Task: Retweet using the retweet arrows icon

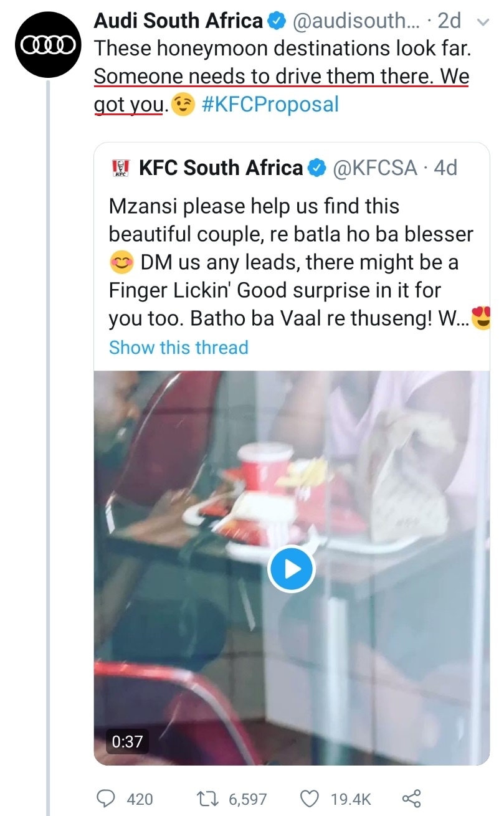Action: [x=204, y=799]
